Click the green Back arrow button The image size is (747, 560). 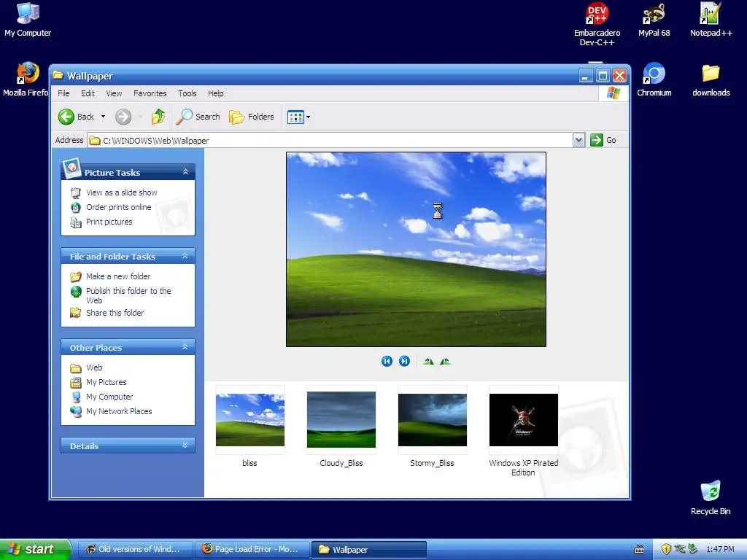(x=66, y=117)
